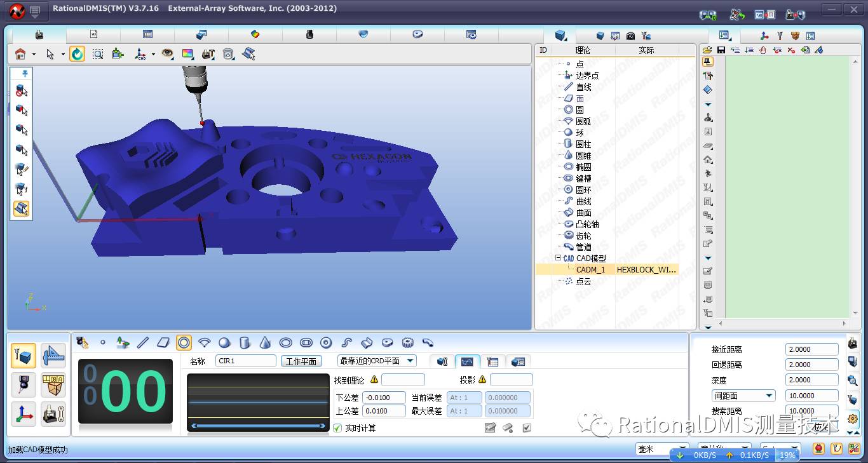Click the 下公差 field showing -0.0100
Viewport: 868px width, 463px height.
pyautogui.click(x=384, y=398)
